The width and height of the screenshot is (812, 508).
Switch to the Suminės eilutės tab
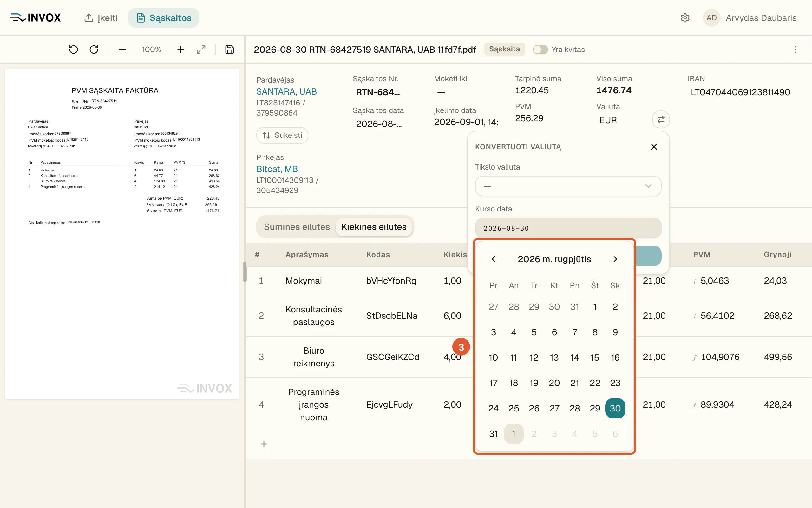tap(297, 227)
